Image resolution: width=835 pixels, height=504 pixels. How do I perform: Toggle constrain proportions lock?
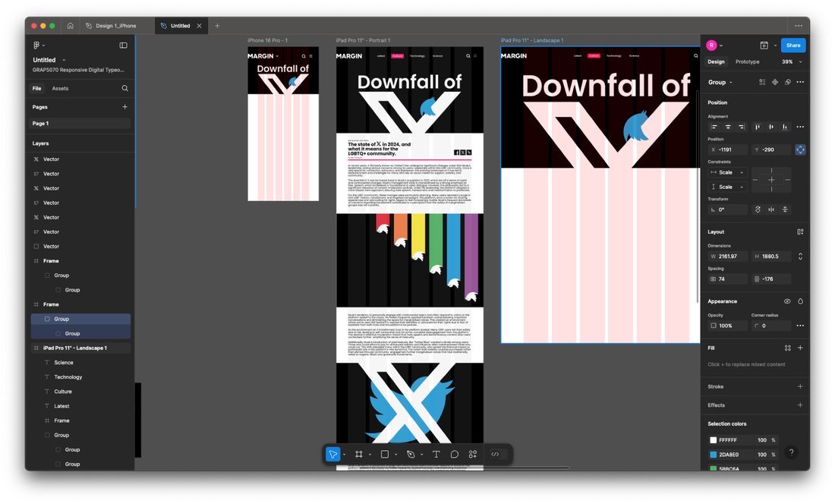[x=800, y=257]
